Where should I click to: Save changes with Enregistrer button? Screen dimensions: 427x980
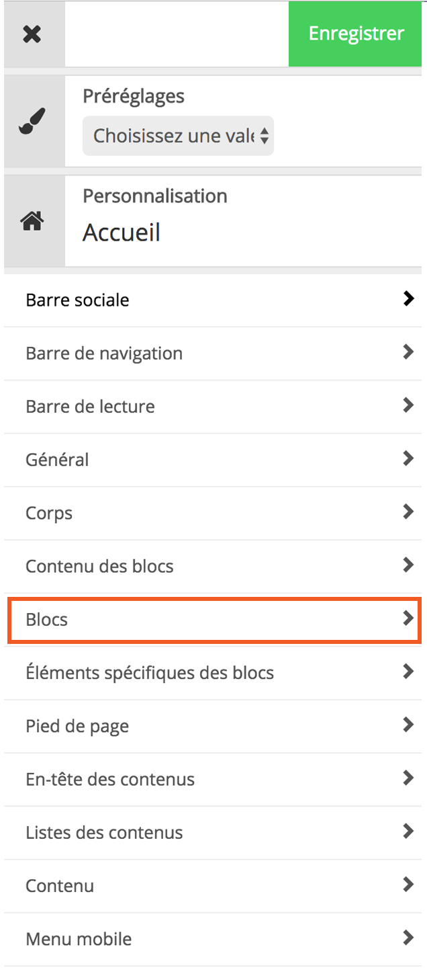click(357, 34)
